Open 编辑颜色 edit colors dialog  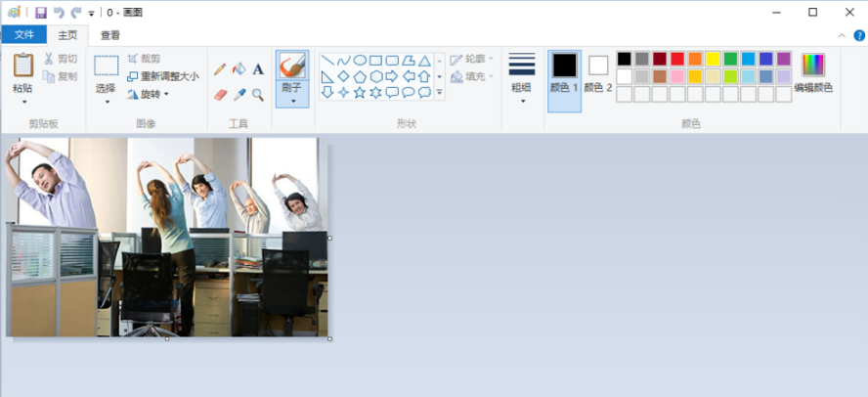tap(813, 73)
